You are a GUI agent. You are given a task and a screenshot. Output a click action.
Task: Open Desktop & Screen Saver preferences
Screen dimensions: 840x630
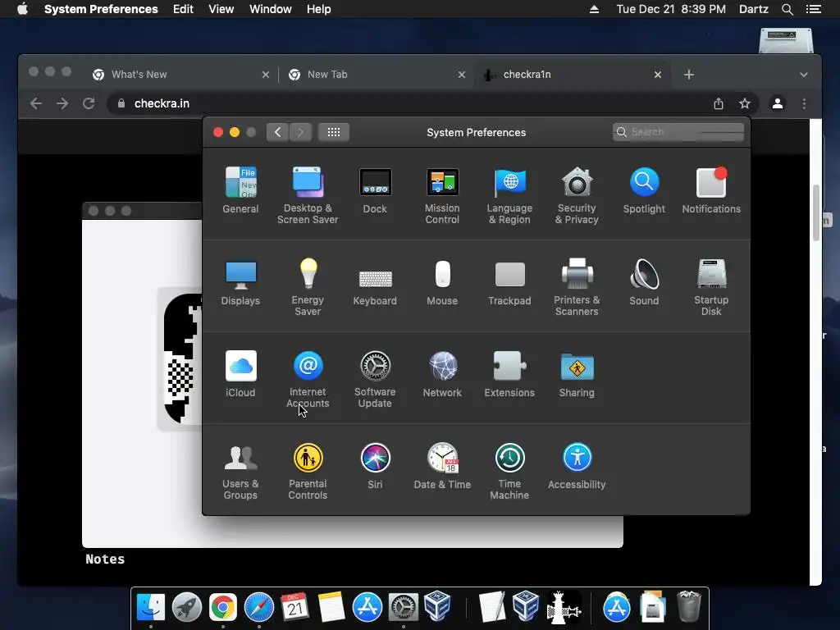pyautogui.click(x=308, y=195)
